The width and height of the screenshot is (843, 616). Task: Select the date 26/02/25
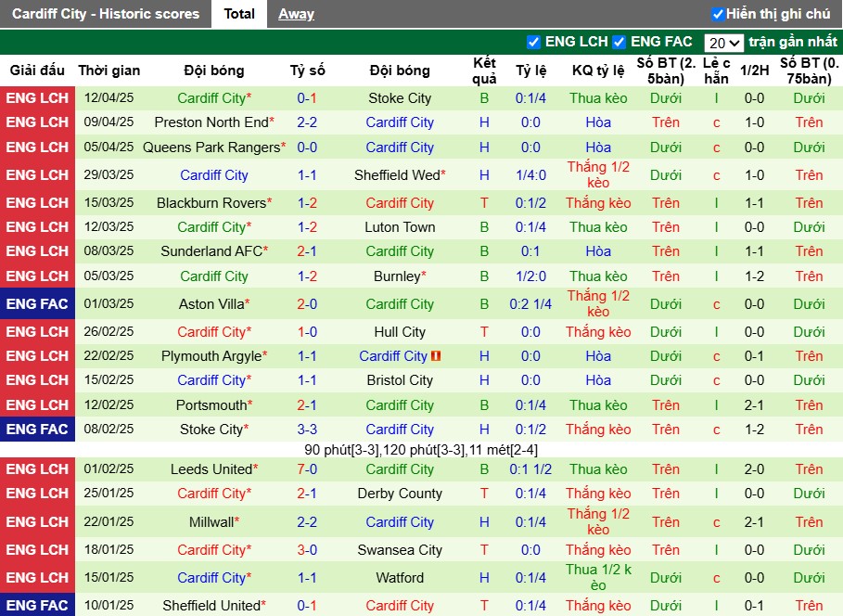point(109,331)
